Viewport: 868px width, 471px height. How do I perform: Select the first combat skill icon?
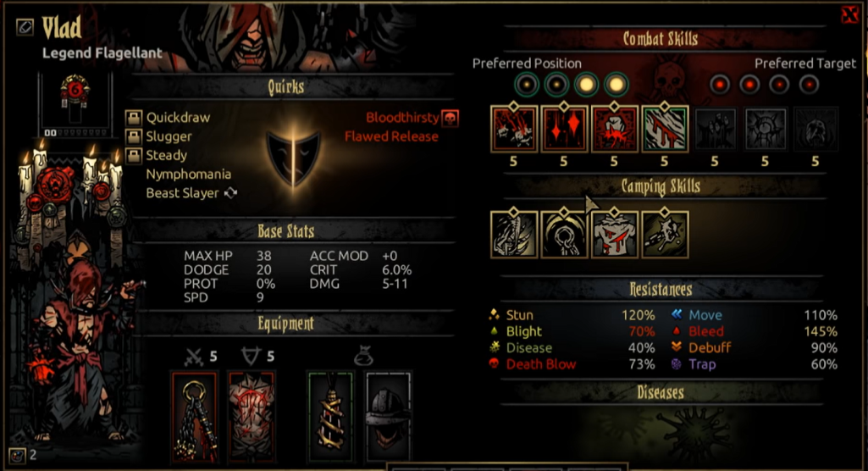click(x=513, y=129)
